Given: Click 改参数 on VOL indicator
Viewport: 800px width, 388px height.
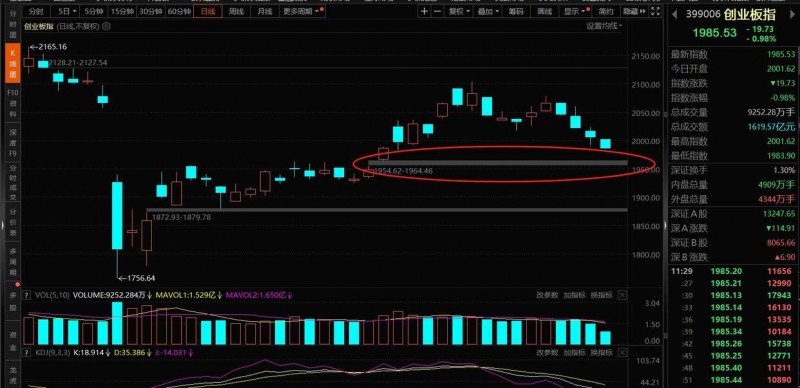Looking at the screenshot, I should pos(546,295).
